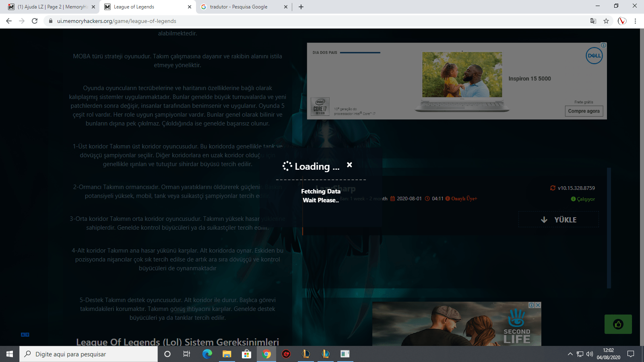The image size is (644, 362).
Task: Click the small blue translate badge near page bottom-left
Action: pyautogui.click(x=25, y=335)
